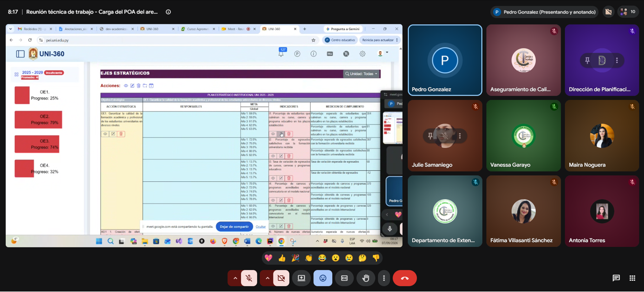The image size is (644, 292).
Task: Open the meeting tools grid icon
Action: click(633, 278)
